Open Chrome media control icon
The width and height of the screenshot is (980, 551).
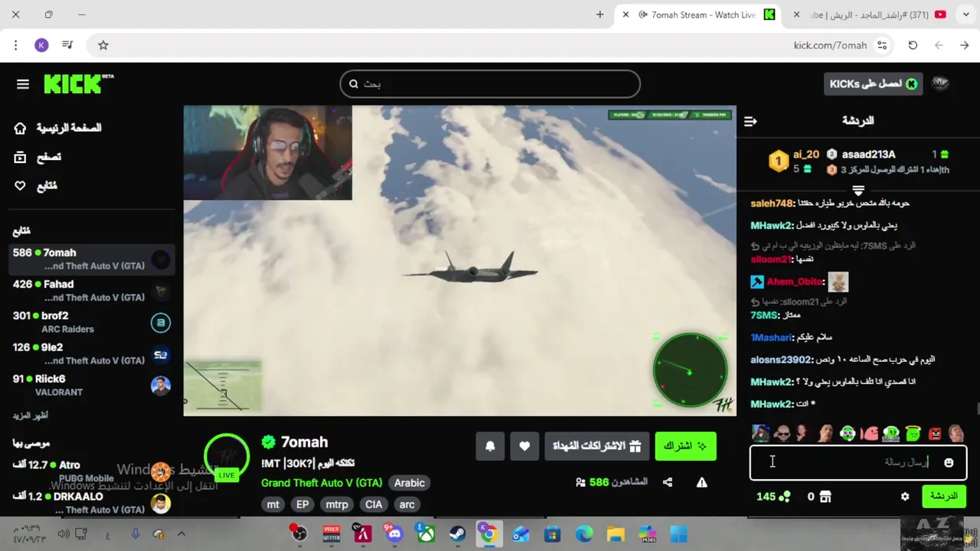click(67, 45)
